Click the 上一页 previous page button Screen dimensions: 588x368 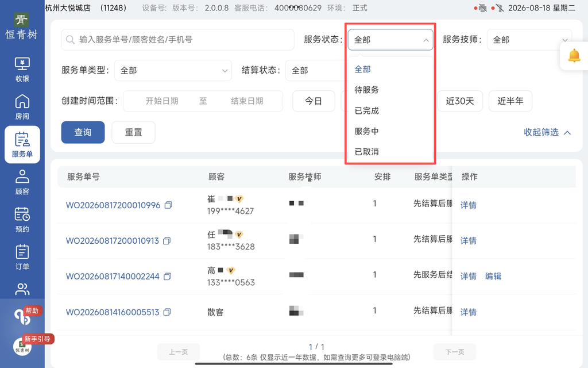(179, 352)
